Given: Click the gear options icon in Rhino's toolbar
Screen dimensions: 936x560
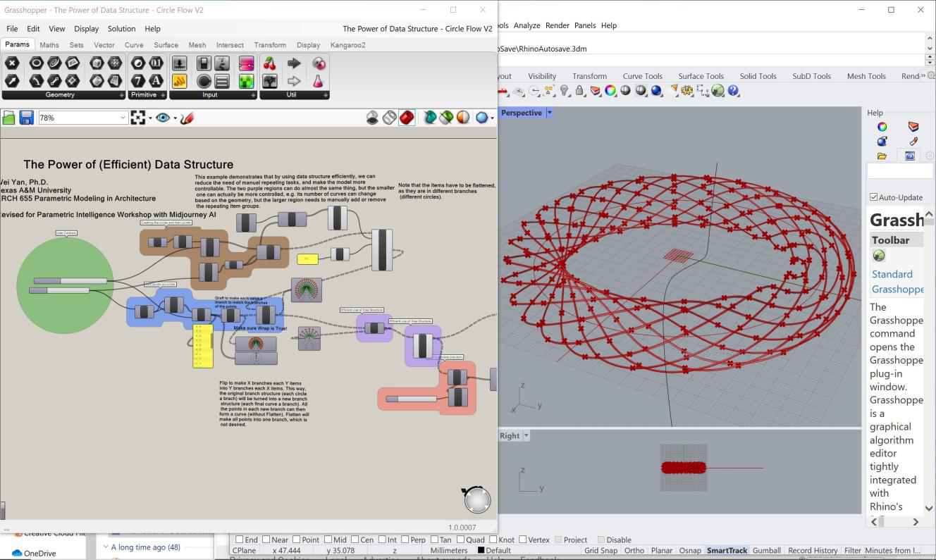Looking at the screenshot, I should coord(687,91).
